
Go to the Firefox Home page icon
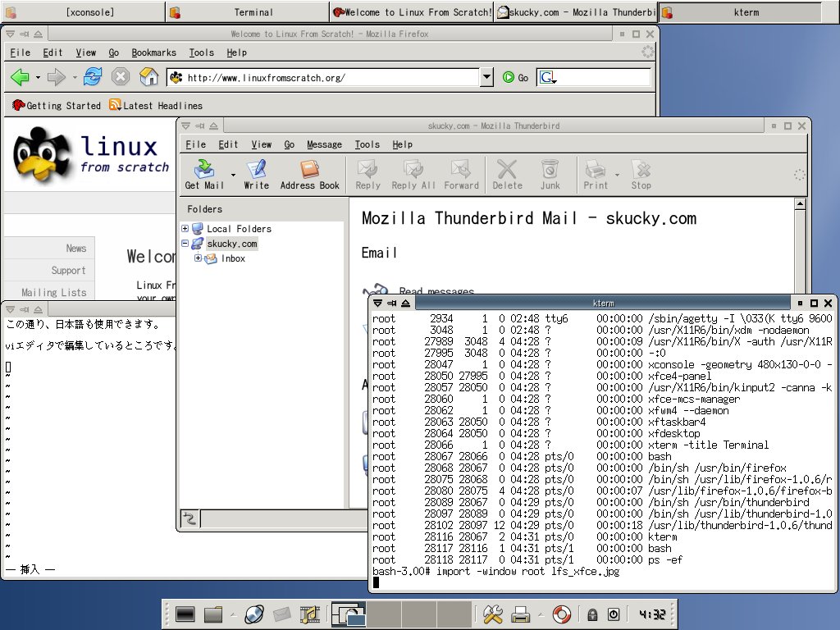coord(149,77)
